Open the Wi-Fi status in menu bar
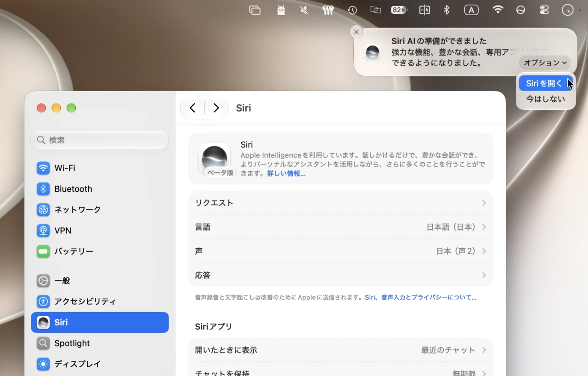 tap(498, 10)
